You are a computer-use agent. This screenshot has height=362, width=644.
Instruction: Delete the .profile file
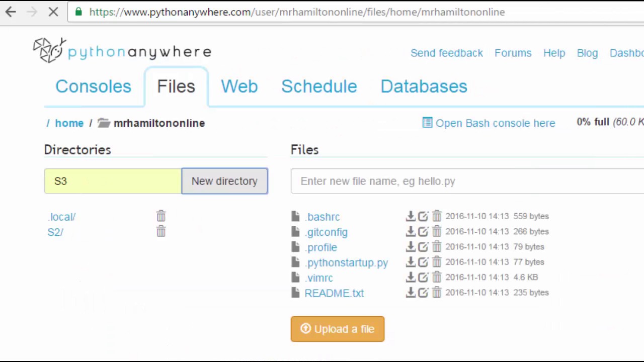(436, 247)
